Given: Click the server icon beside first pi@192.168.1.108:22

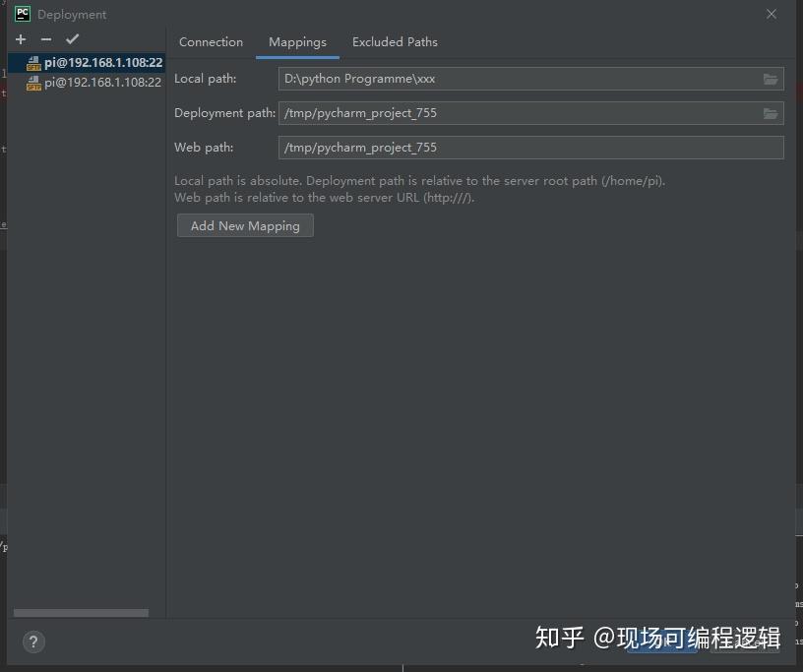Looking at the screenshot, I should tap(34, 62).
